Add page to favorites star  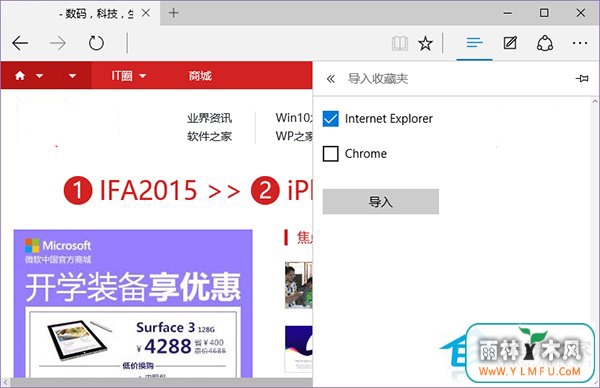pyautogui.click(x=425, y=43)
